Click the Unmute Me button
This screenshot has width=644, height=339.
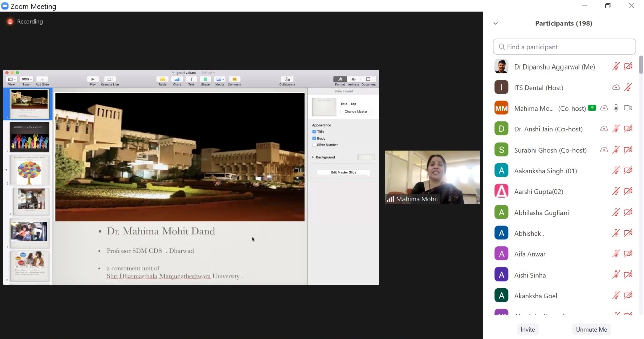[591, 329]
